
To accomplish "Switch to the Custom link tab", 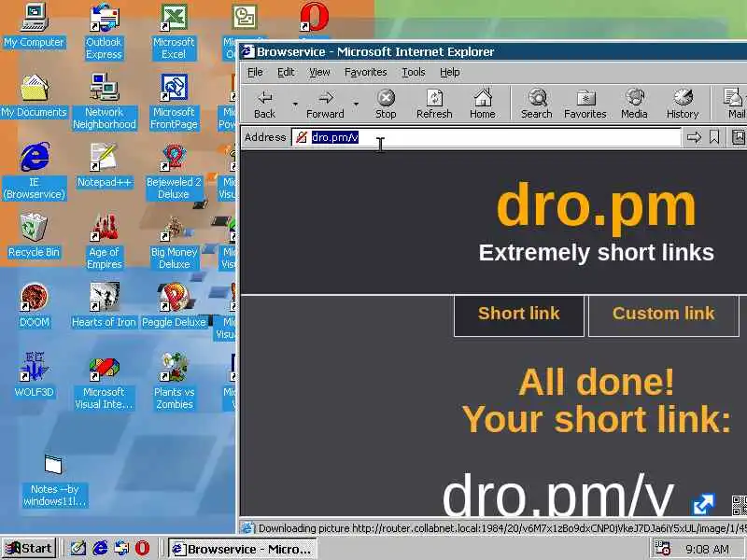I will [664, 315].
